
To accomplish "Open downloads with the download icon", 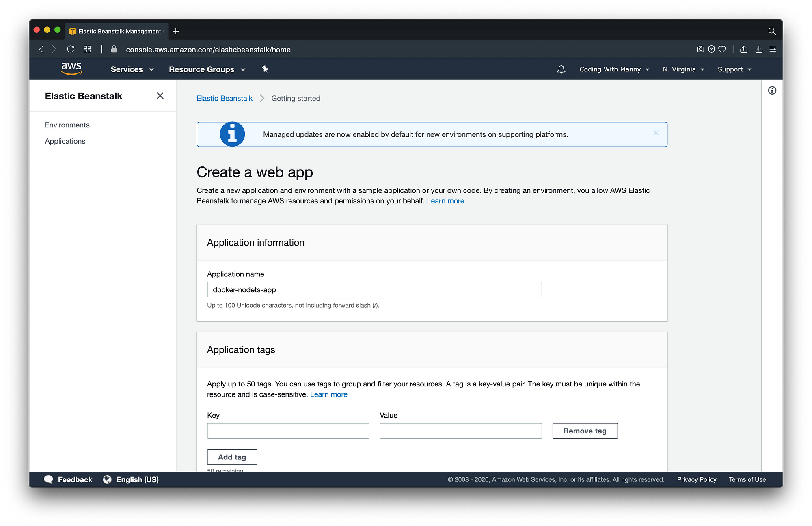I will click(758, 49).
